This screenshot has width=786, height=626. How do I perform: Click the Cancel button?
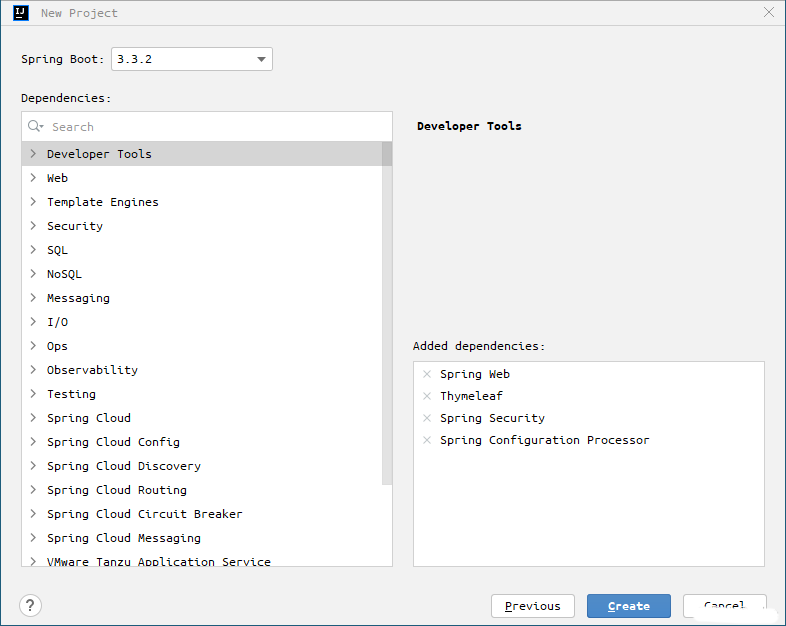724,606
